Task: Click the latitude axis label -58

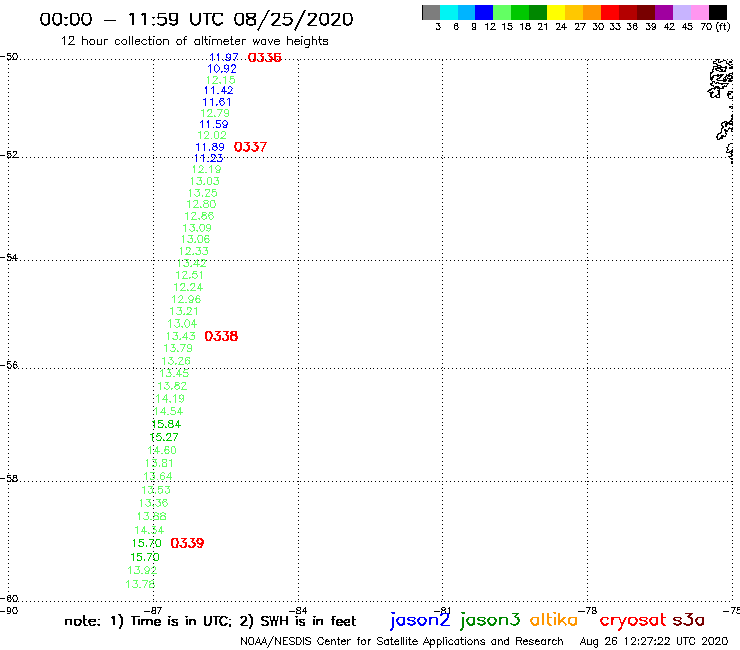Action: click(x=9, y=479)
